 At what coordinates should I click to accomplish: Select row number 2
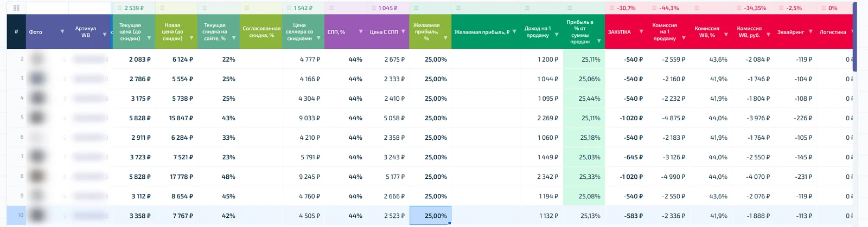click(16, 59)
